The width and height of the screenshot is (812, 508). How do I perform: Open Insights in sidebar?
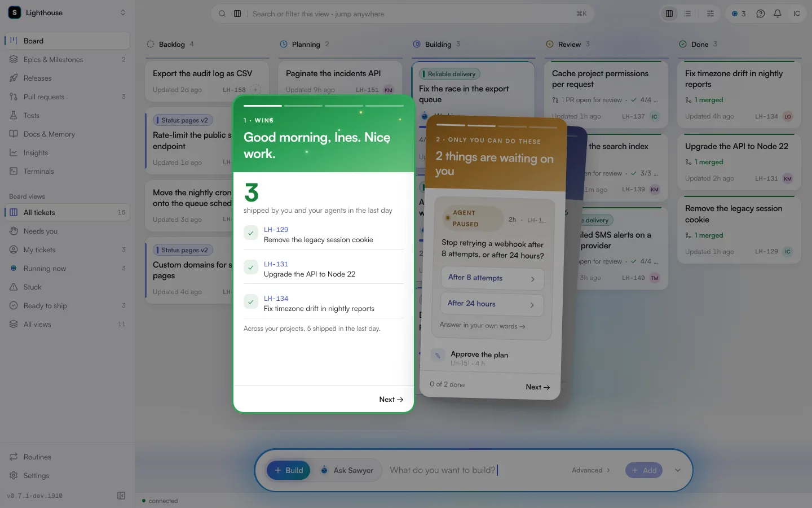(67, 153)
